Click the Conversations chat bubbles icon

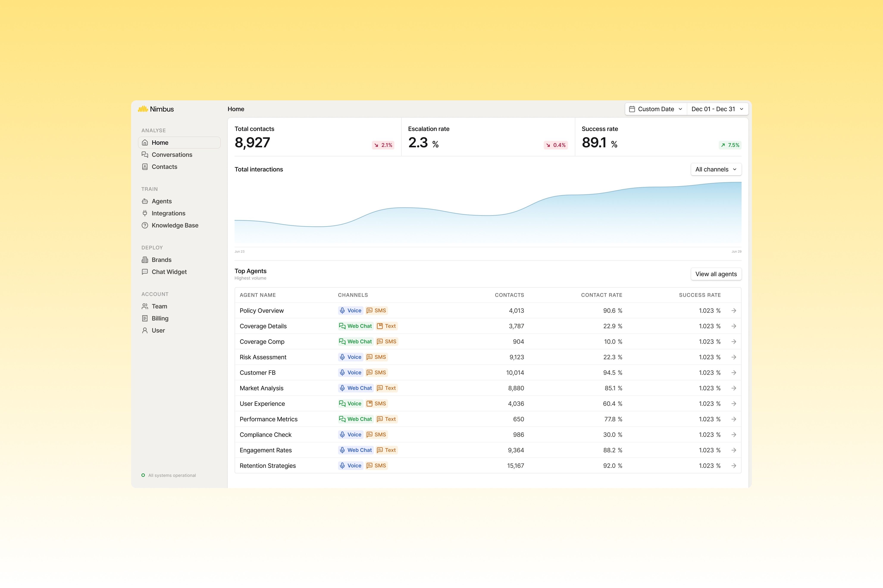tap(145, 154)
